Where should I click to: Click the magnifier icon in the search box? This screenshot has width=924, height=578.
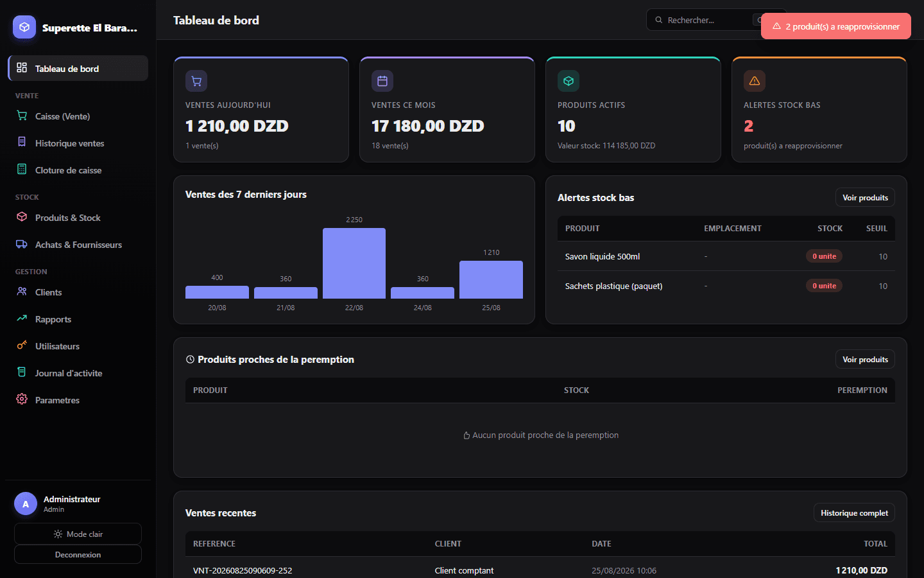pos(658,20)
